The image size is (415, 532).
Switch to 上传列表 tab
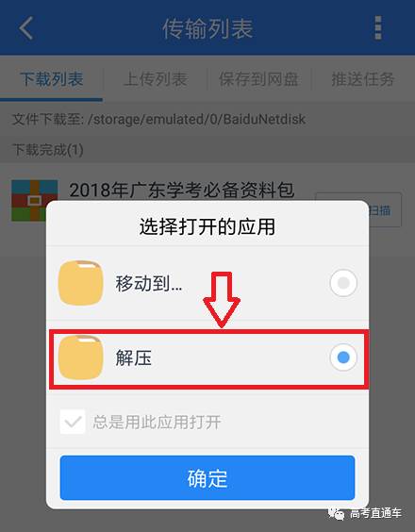click(156, 79)
